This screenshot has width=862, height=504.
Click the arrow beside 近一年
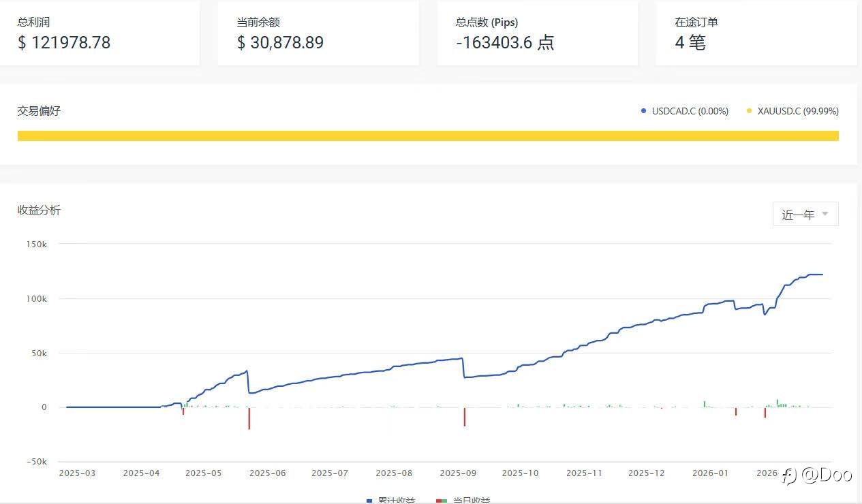825,214
